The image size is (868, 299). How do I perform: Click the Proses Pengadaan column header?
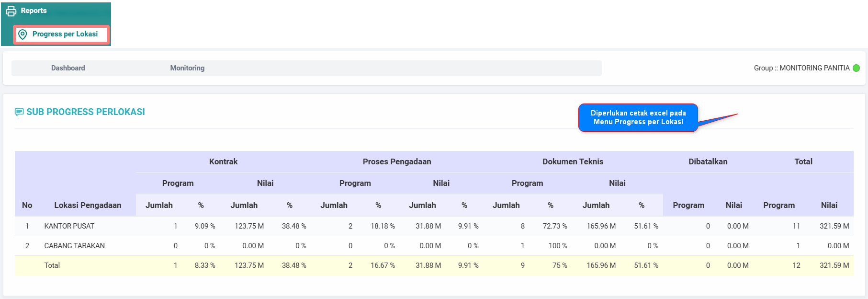point(397,161)
